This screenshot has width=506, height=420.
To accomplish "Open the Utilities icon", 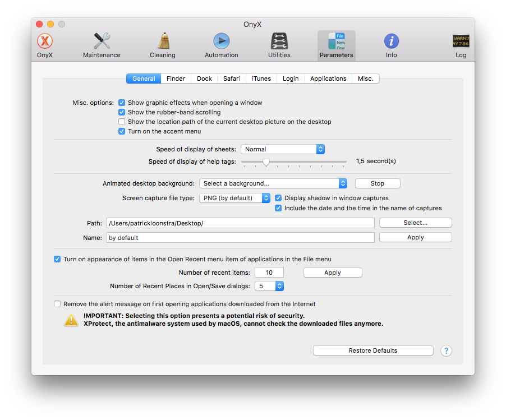I will (x=279, y=45).
